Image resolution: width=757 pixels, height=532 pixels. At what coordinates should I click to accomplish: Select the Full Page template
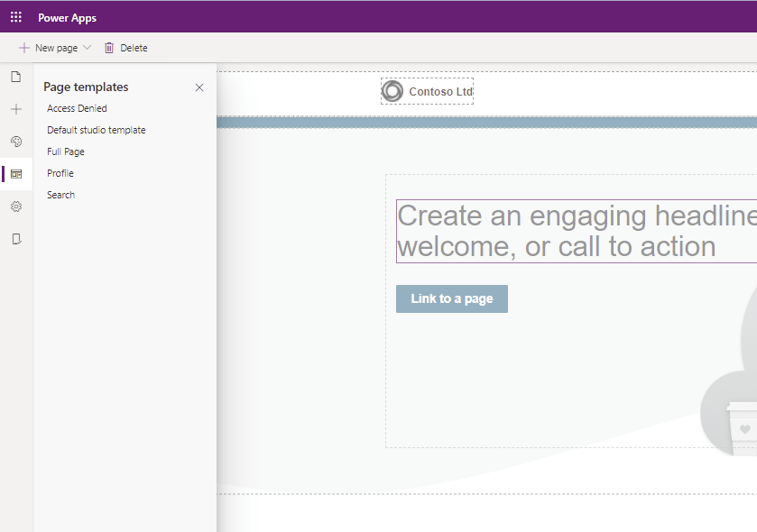coord(66,151)
